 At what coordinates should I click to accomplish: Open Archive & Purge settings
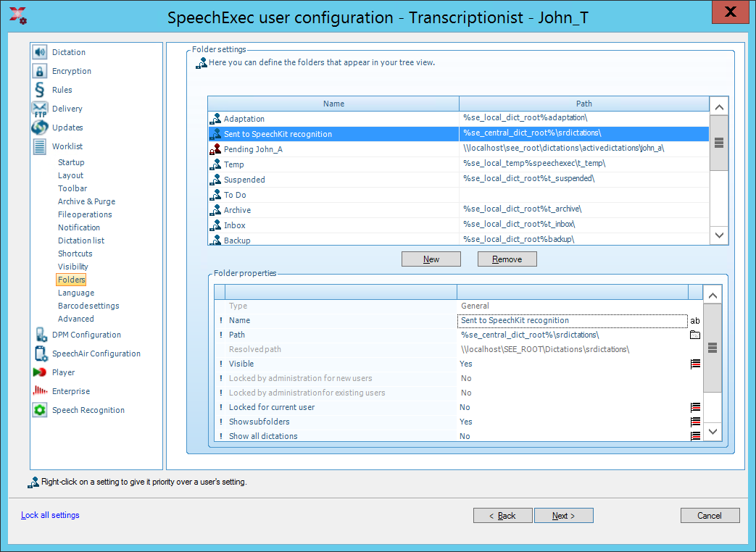(86, 201)
